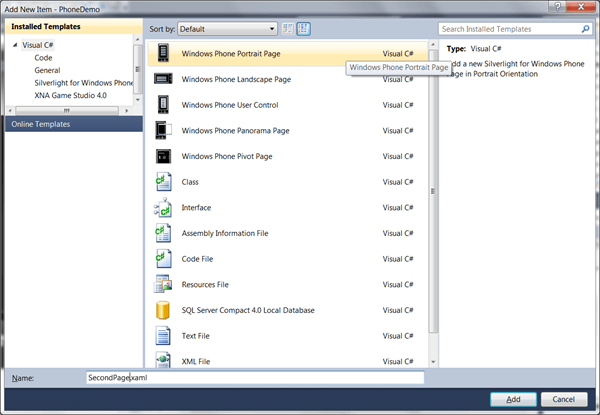
Task: Select the Code File template icon
Action: tap(163, 259)
